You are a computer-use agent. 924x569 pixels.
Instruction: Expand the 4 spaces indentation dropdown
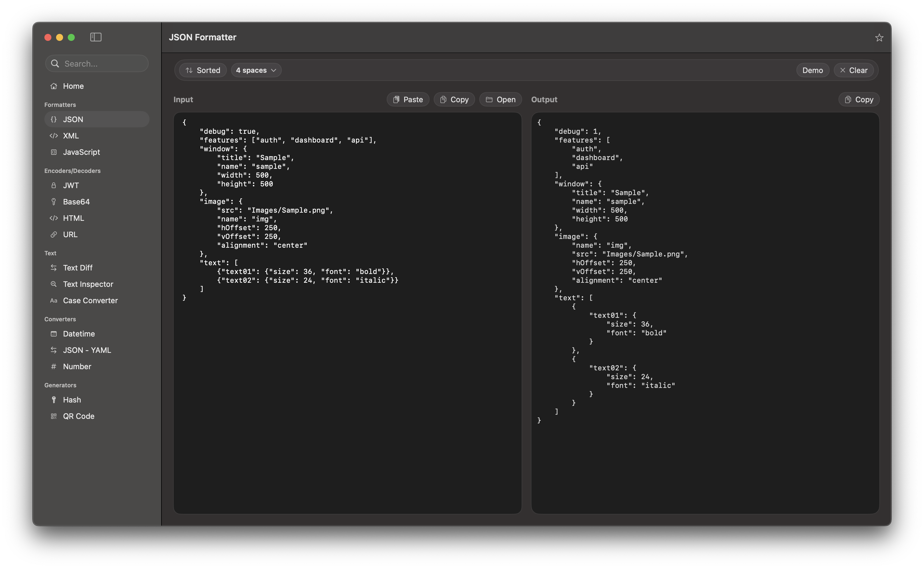(x=256, y=70)
